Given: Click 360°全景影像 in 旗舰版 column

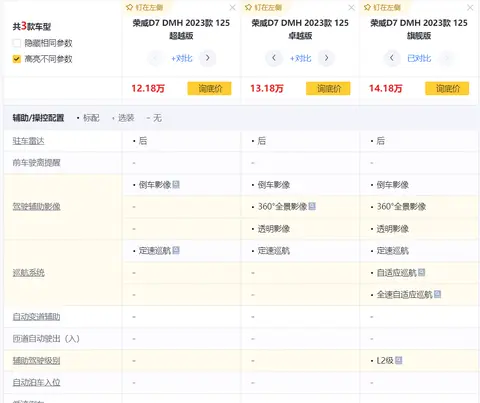Looking at the screenshot, I should pos(401,207).
